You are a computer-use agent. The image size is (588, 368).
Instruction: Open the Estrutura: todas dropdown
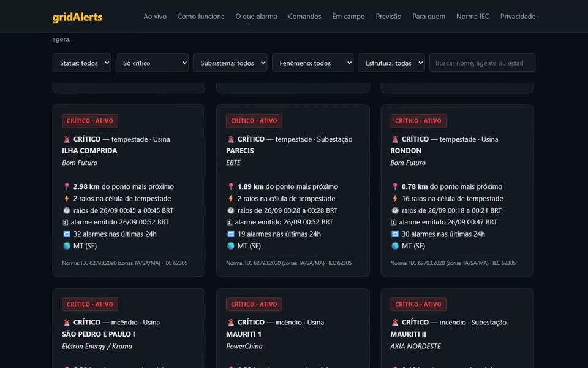391,63
